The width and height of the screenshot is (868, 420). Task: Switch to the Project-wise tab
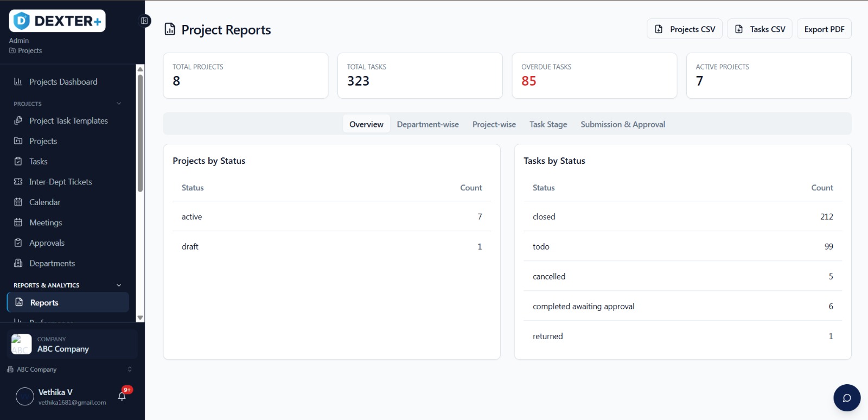pyautogui.click(x=494, y=124)
